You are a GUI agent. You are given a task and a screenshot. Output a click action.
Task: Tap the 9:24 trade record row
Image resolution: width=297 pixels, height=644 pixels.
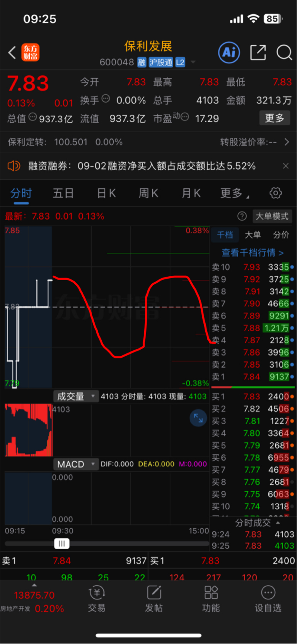coord(253,534)
